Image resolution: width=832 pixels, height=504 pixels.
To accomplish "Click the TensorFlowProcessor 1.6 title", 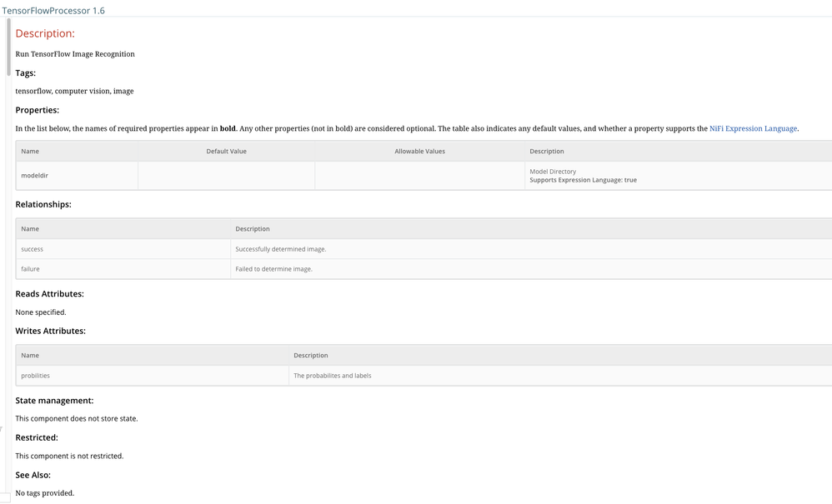I will click(53, 11).
